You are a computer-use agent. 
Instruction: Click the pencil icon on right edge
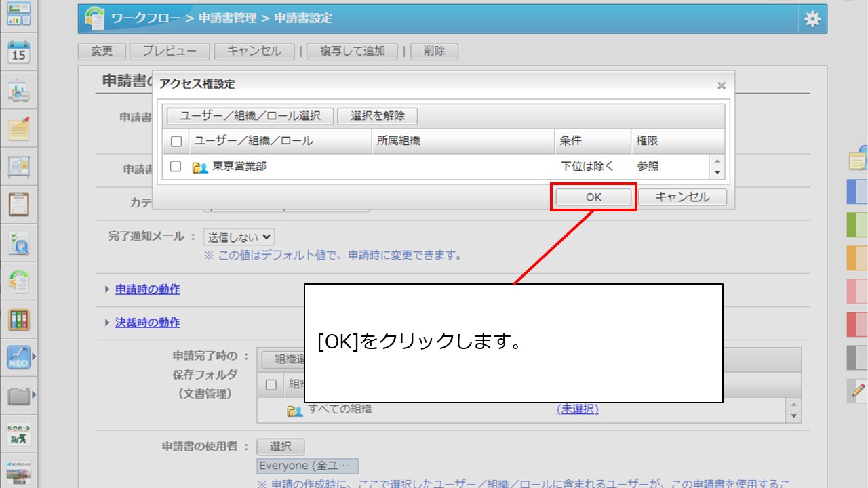click(x=859, y=390)
